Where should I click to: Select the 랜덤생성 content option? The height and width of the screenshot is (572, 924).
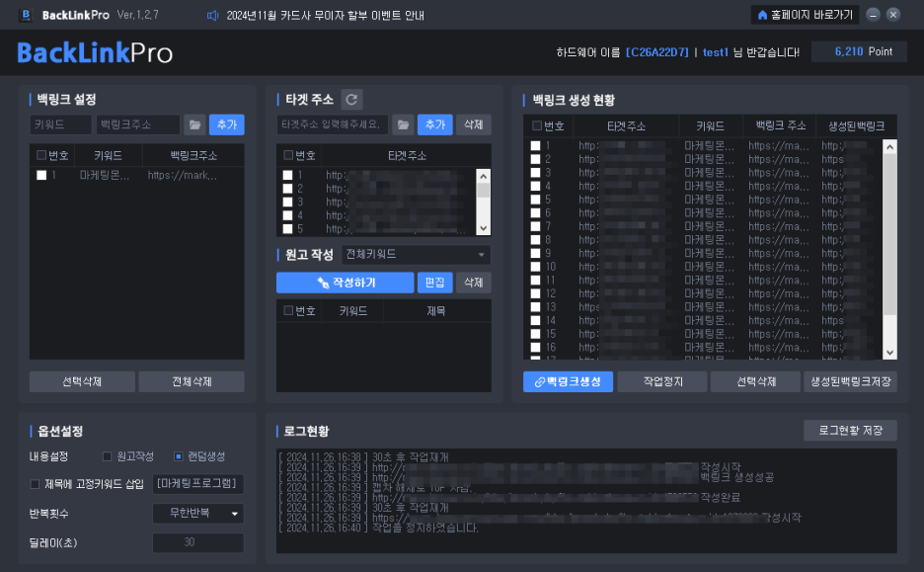click(179, 456)
